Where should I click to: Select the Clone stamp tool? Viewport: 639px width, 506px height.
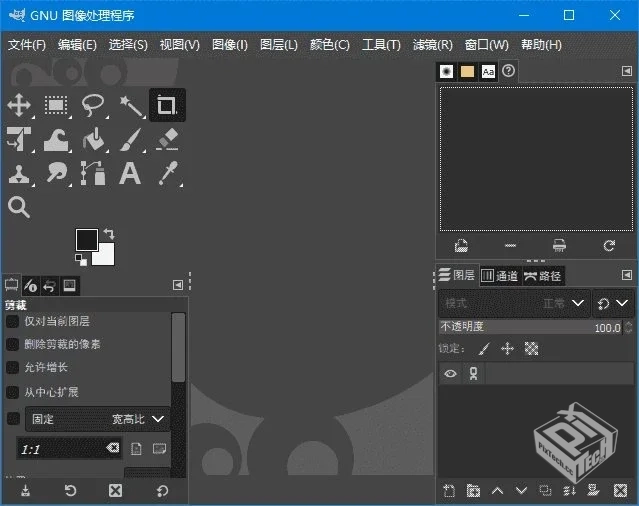18,174
